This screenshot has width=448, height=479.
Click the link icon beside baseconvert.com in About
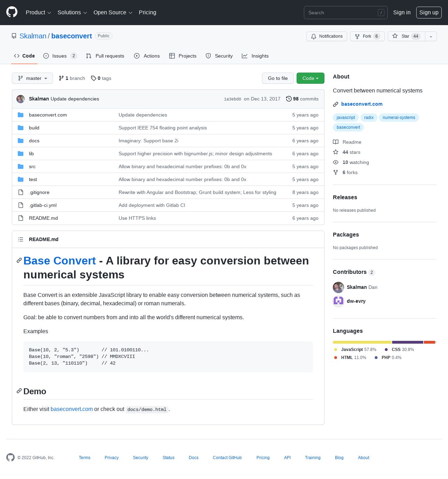click(x=336, y=104)
